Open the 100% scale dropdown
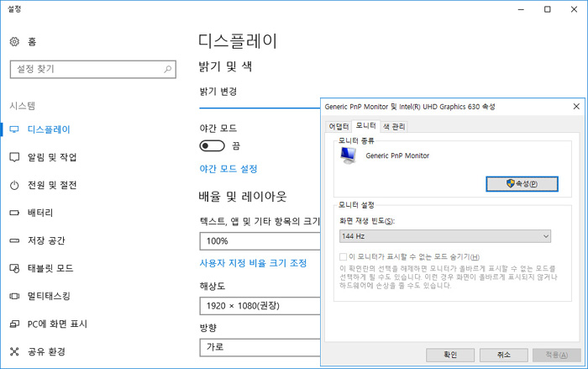588x369 pixels. click(x=259, y=241)
